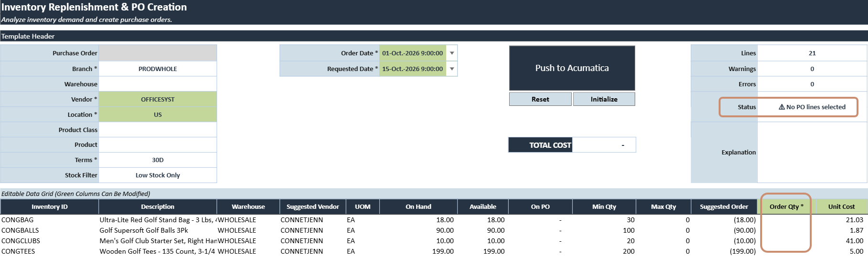Image resolution: width=868 pixels, height=257 pixels.
Task: Click the Unit Cost 21.03 cell
Action: click(841, 220)
